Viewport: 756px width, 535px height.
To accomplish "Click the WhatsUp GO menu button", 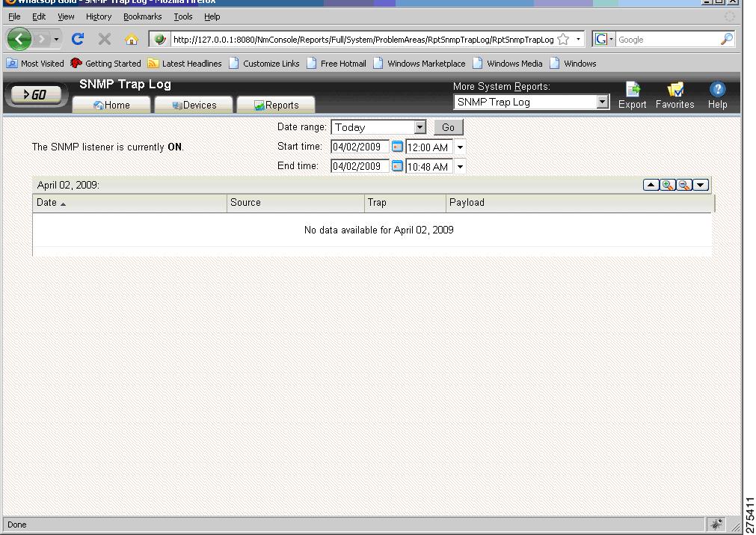I will (x=36, y=94).
